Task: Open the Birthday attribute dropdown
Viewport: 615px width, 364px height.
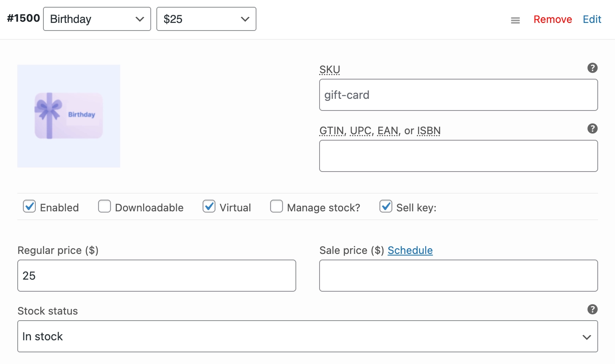Action: [x=96, y=19]
